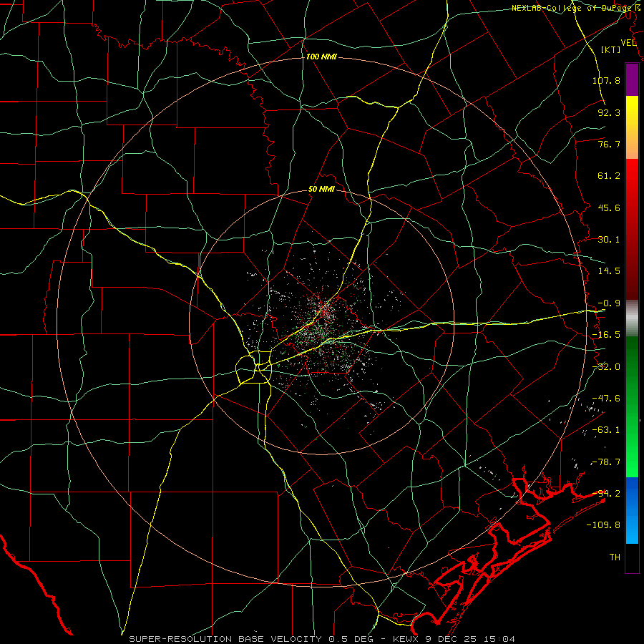Viewport: 644px width, 644px height.
Task: Click the 92.3 velocity scale value
Action: (x=609, y=112)
